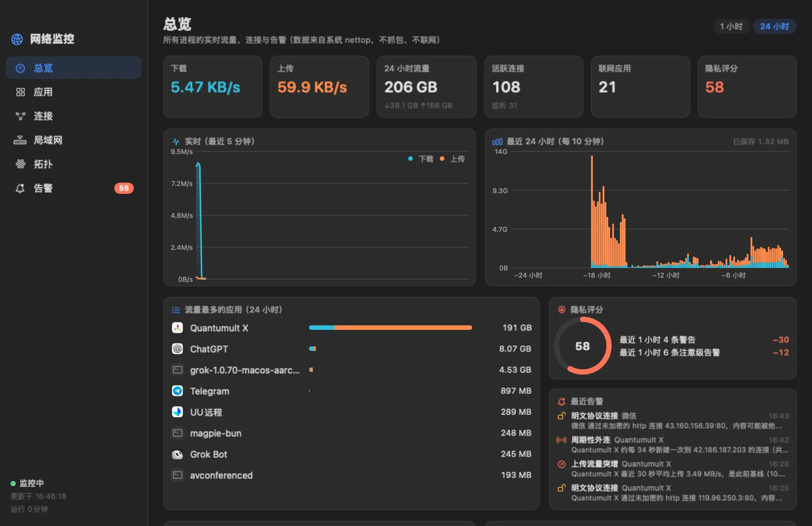Click the Grok Bot app icon

(177, 454)
